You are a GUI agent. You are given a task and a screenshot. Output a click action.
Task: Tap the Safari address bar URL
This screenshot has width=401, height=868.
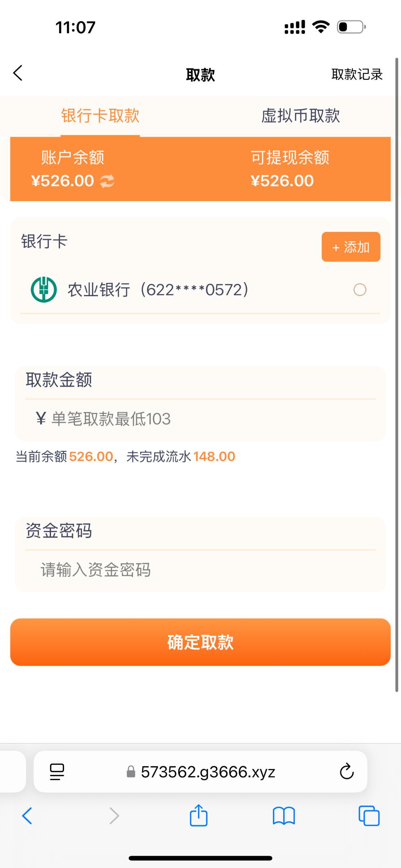pyautogui.click(x=208, y=772)
